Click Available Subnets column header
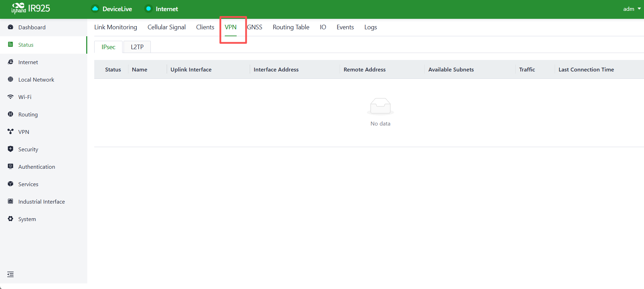Image resolution: width=644 pixels, height=289 pixels. click(451, 69)
